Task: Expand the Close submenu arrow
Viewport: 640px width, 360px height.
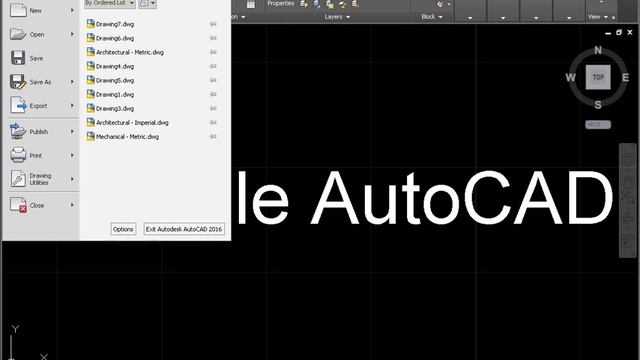Action: (72, 204)
